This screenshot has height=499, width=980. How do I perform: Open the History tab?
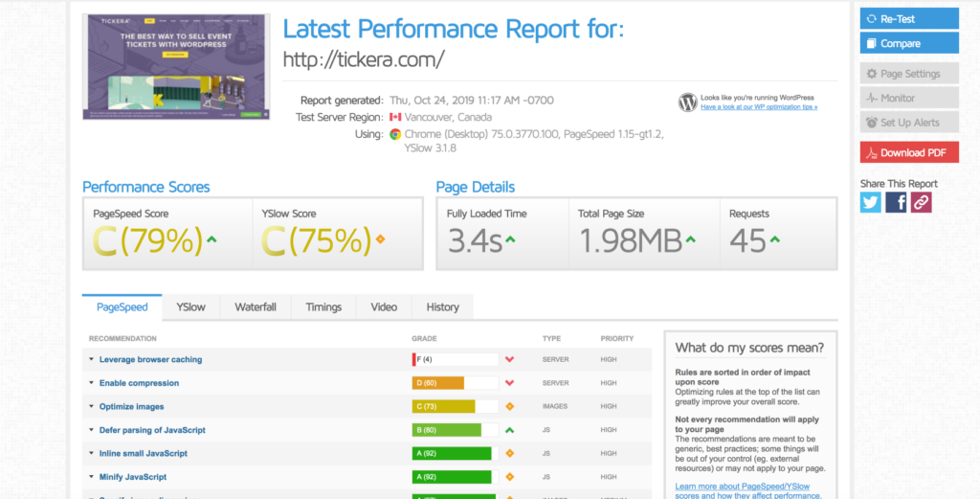442,307
